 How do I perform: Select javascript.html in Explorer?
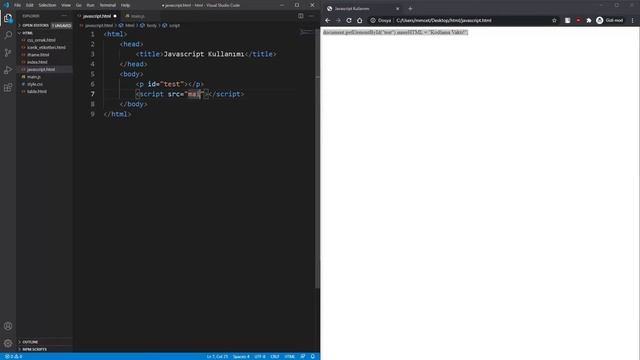point(41,69)
